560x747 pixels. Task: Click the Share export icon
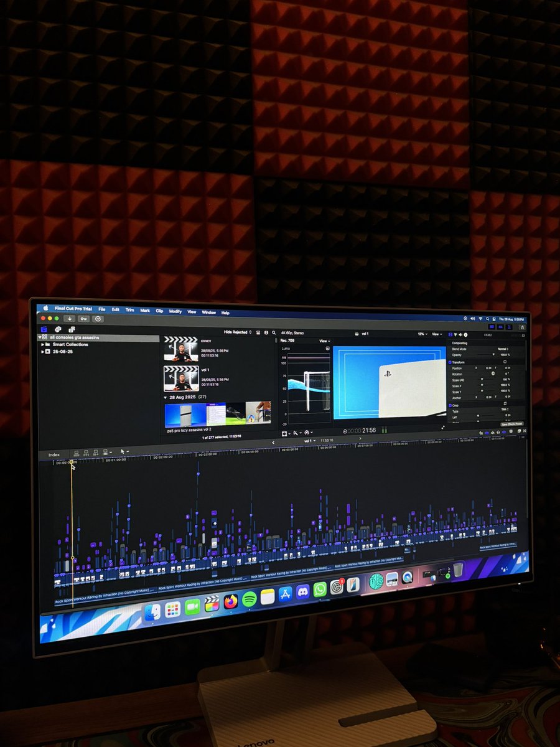click(x=523, y=327)
